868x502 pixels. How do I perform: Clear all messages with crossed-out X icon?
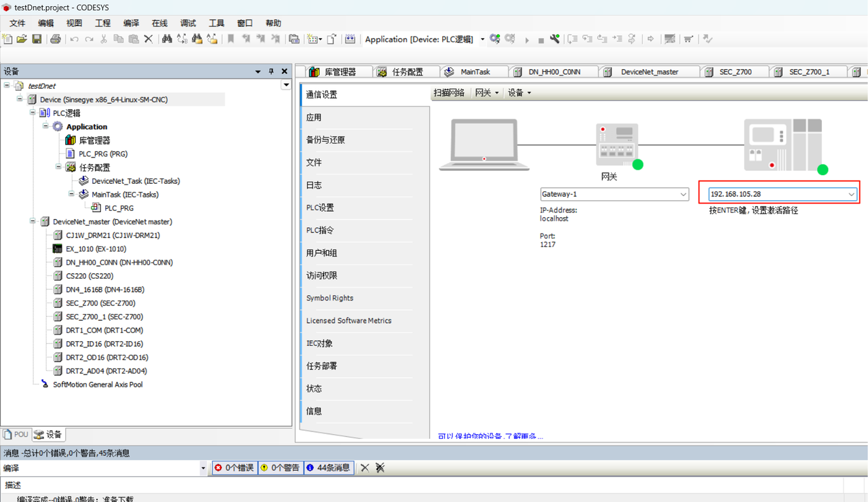point(380,467)
